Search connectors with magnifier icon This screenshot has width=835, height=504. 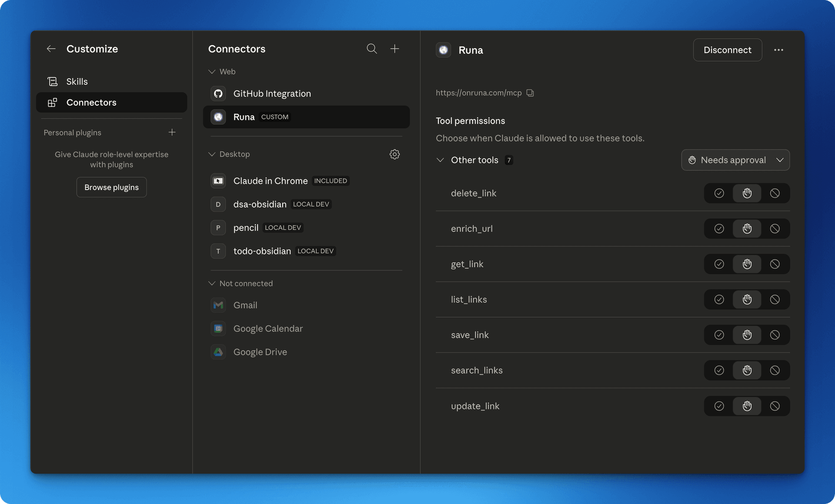371,49
